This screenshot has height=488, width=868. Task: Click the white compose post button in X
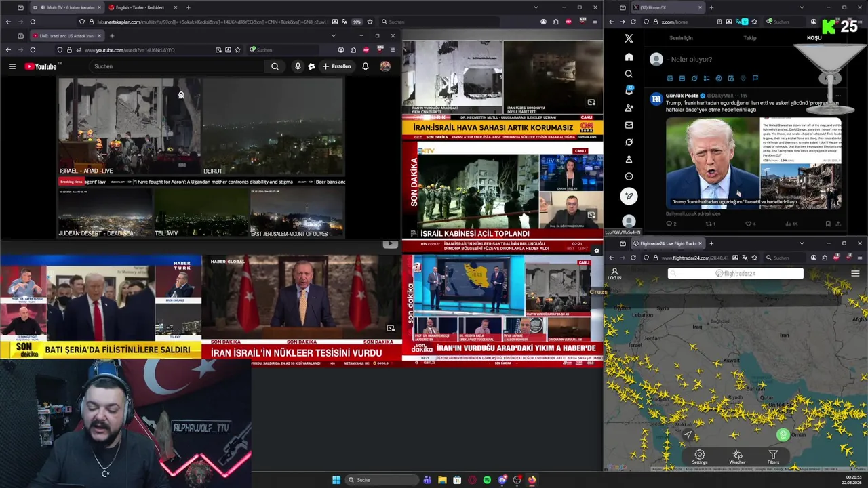[x=629, y=196]
